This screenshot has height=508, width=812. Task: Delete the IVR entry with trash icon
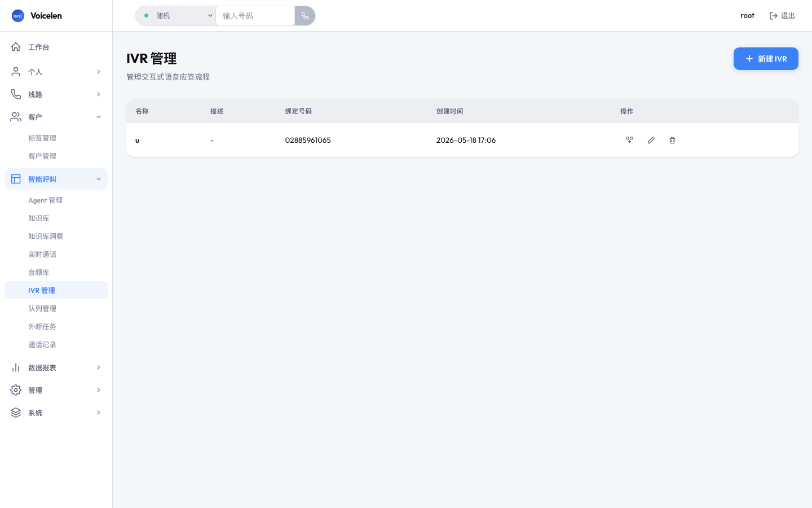672,140
